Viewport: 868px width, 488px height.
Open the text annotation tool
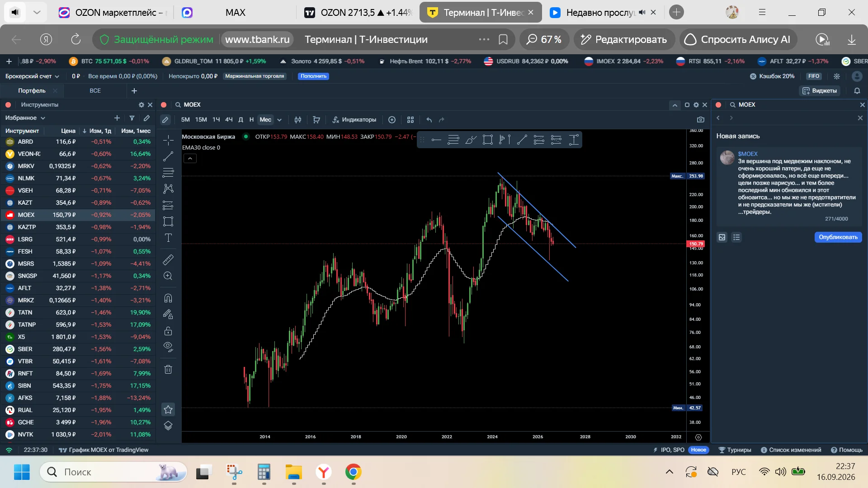tap(168, 238)
